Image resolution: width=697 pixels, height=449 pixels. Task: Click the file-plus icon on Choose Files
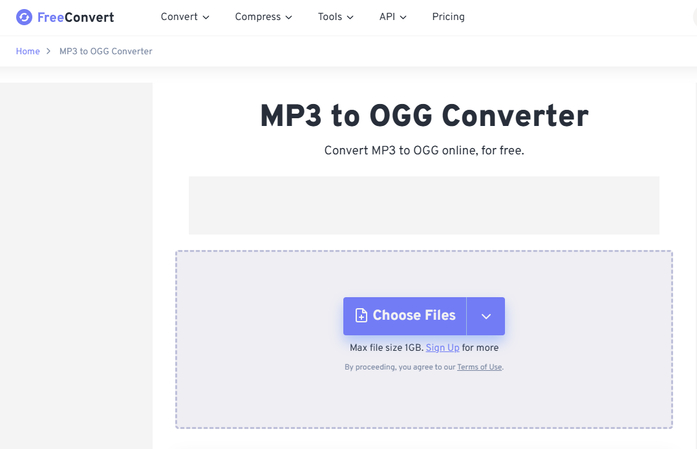pos(361,315)
